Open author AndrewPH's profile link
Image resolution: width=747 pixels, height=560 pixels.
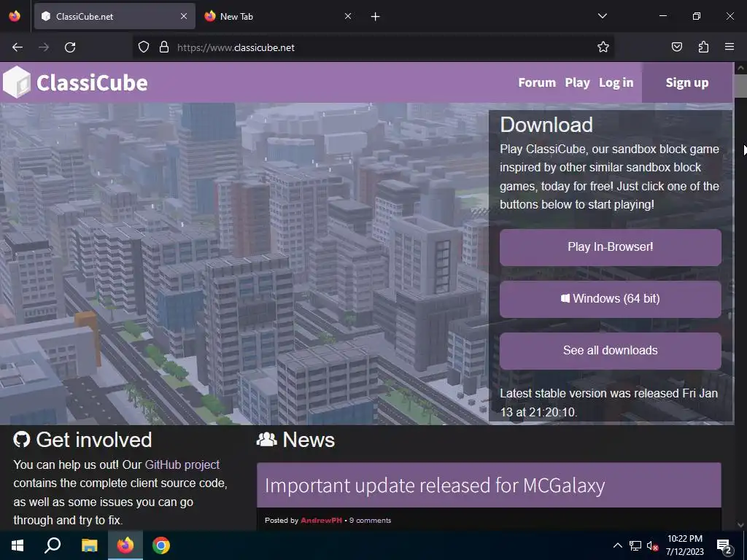(x=321, y=521)
